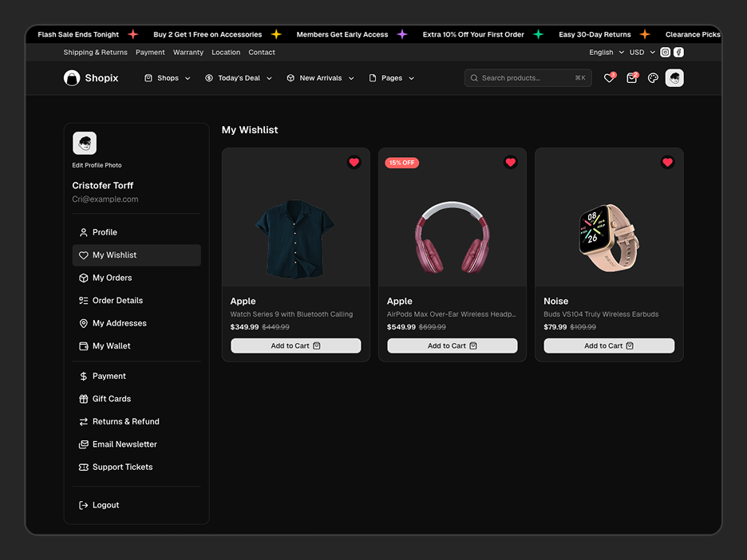
Task: Open the Warranty link
Action: coord(188,53)
